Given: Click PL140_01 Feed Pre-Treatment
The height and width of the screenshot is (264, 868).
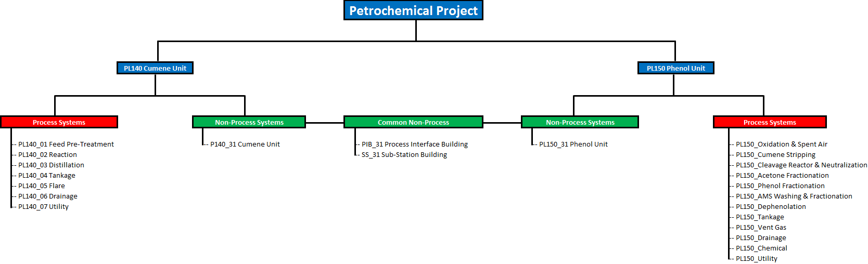Looking at the screenshot, I should [x=66, y=144].
